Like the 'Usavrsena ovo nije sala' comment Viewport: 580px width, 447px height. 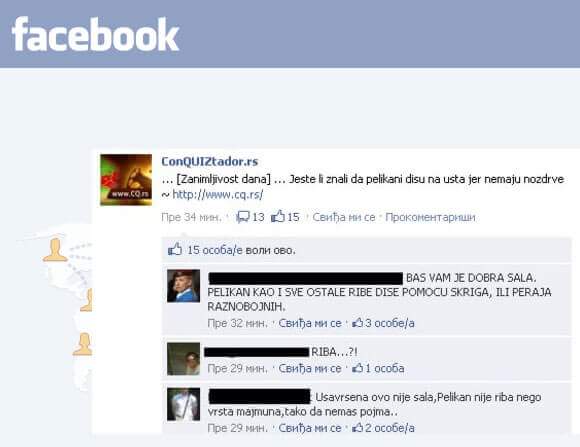[x=310, y=428]
